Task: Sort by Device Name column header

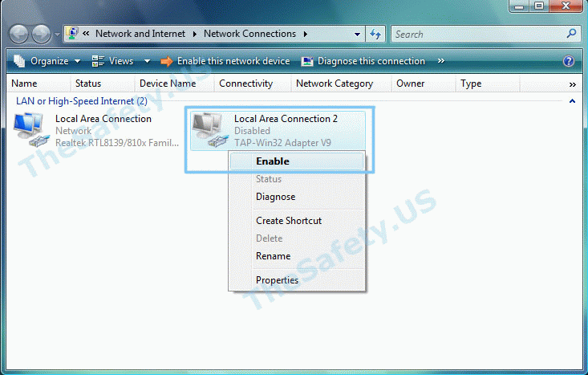Action: click(174, 84)
